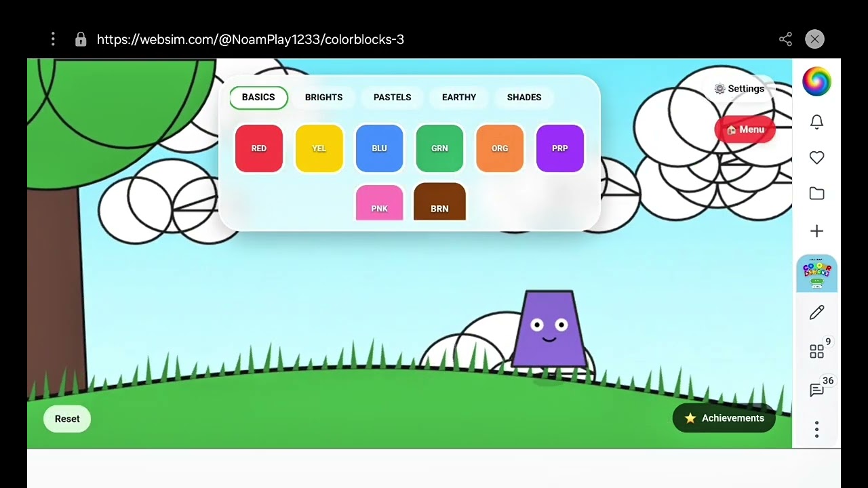Open the three-dot browser menu beside the lock

[53, 39]
